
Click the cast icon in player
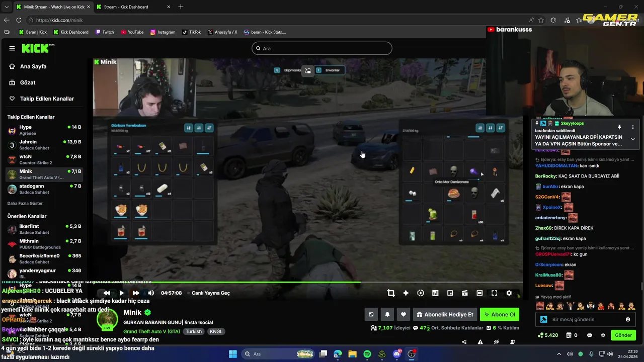(465, 293)
